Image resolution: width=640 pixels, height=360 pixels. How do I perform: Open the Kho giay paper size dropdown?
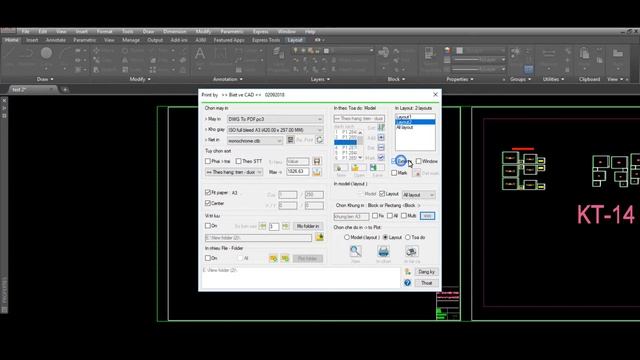tap(275, 130)
